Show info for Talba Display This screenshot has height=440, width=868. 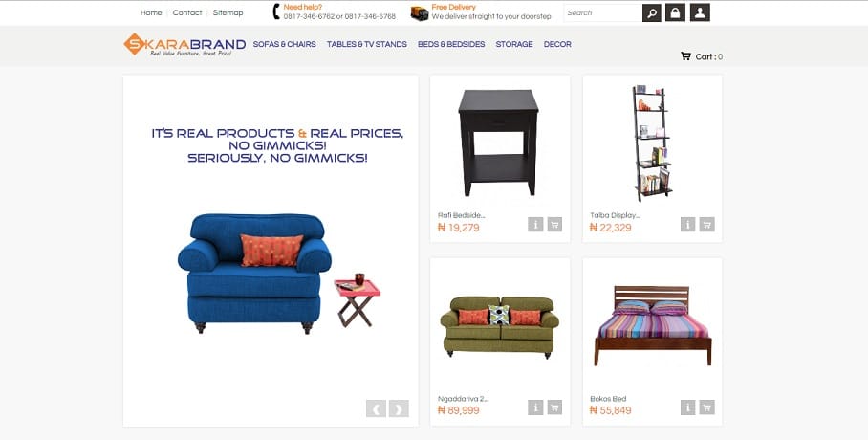(687, 225)
